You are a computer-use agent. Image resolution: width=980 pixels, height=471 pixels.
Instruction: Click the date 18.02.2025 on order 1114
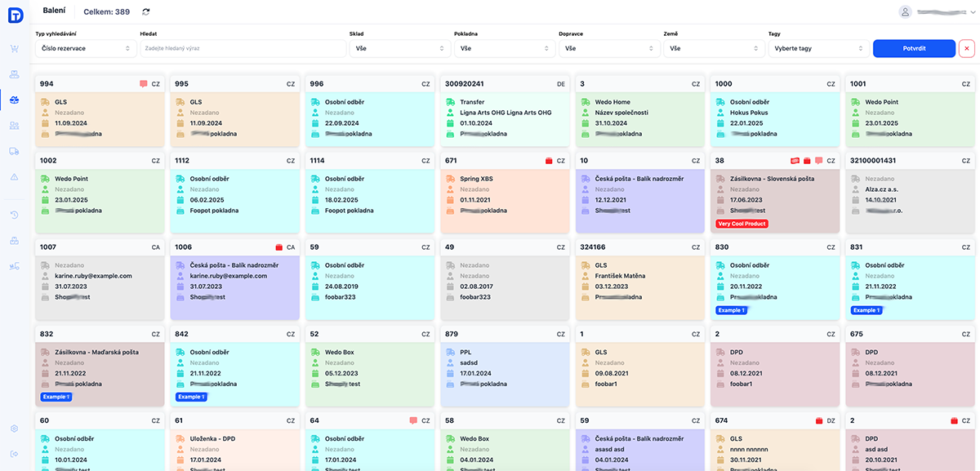[x=341, y=200]
